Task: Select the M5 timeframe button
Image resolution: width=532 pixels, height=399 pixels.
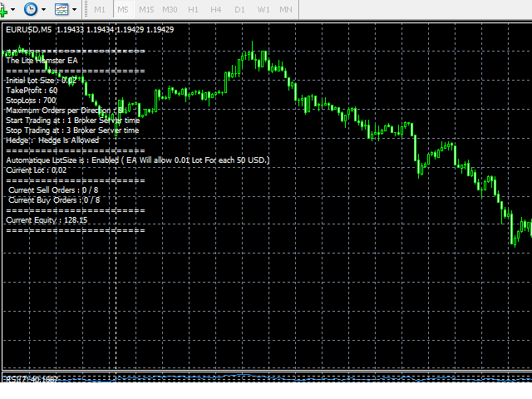Action: [123, 9]
